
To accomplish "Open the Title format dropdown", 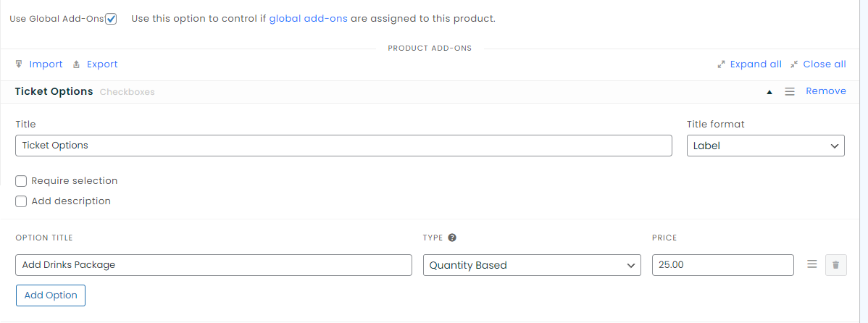I will (765, 146).
